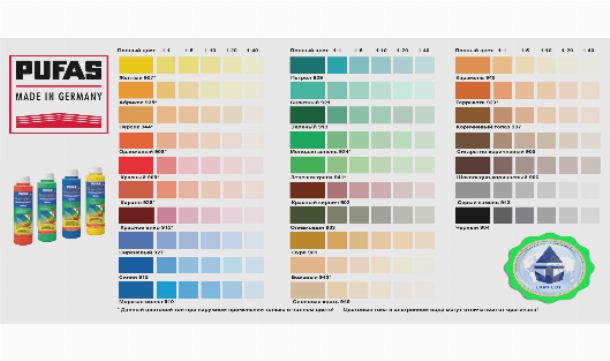Choose the dark teal full-tone swatch

307,65
